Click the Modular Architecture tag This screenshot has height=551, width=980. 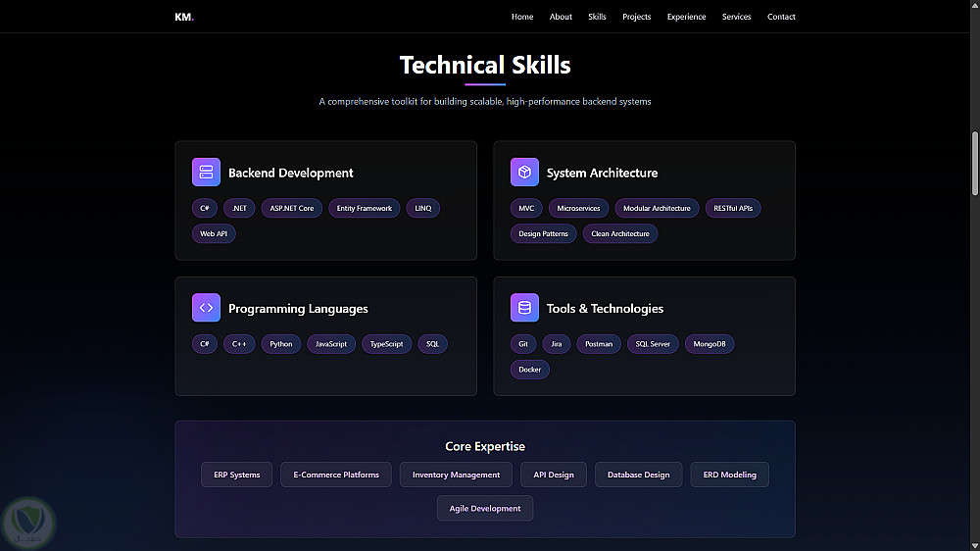pyautogui.click(x=657, y=208)
